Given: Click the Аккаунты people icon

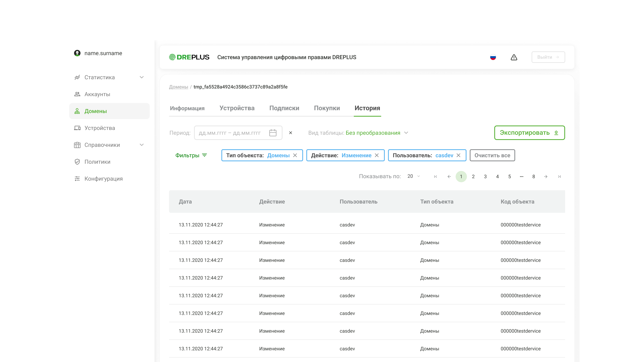Looking at the screenshot, I should pyautogui.click(x=77, y=94).
